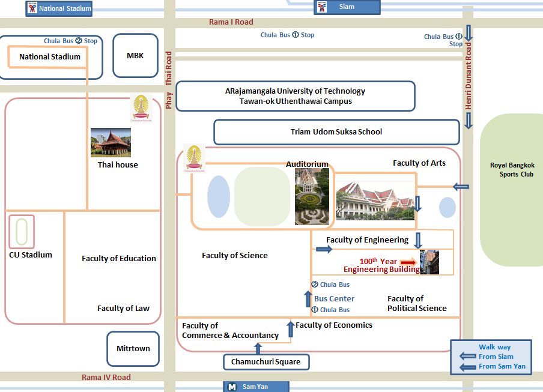The width and height of the screenshot is (543, 392).
Task: Click the 'Phay Thai Road' label
Action: pyautogui.click(x=169, y=80)
